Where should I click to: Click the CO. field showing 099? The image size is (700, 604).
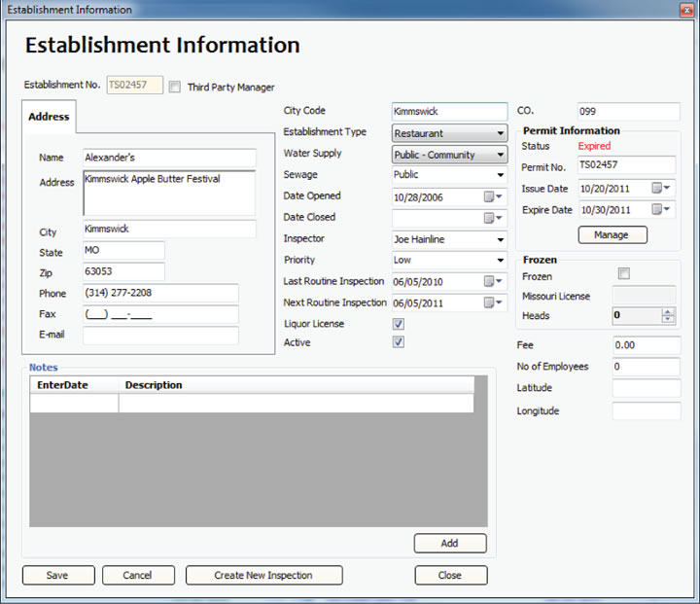[x=629, y=112]
